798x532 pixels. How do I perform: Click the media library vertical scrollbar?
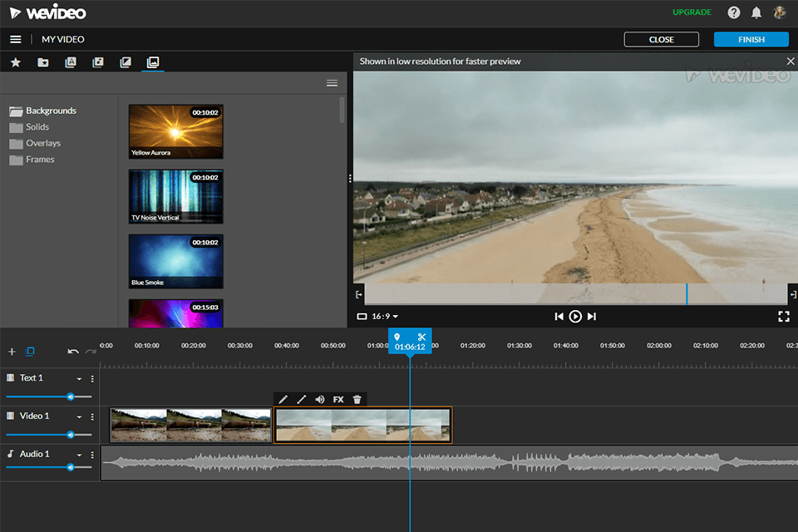pyautogui.click(x=342, y=110)
